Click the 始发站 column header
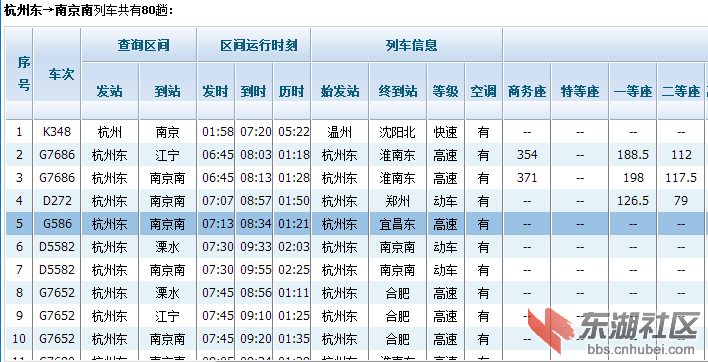 [340, 91]
